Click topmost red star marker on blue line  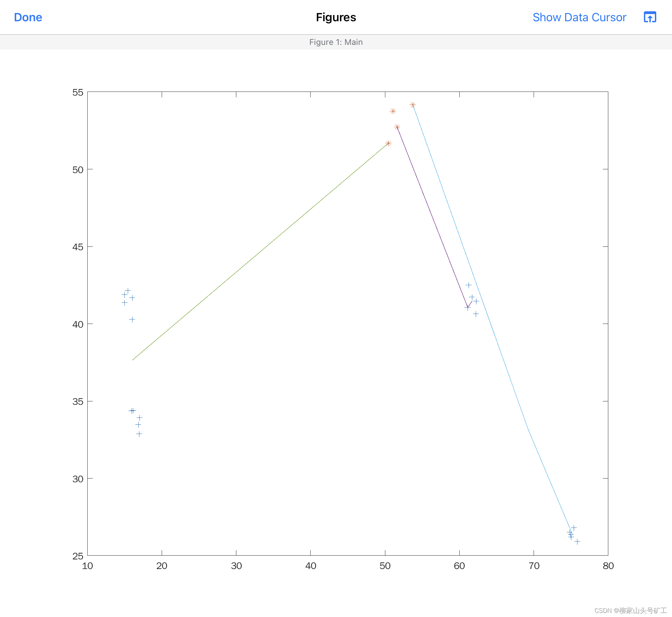[x=413, y=105]
